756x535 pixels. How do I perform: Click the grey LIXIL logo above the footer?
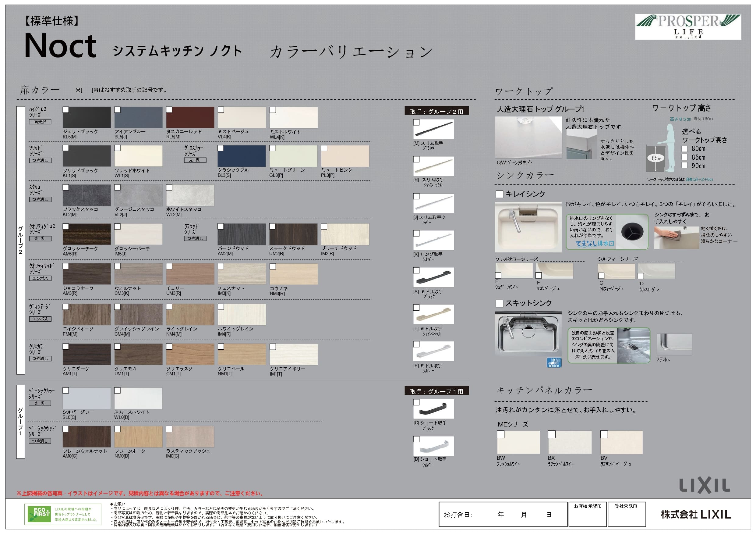pos(704,485)
